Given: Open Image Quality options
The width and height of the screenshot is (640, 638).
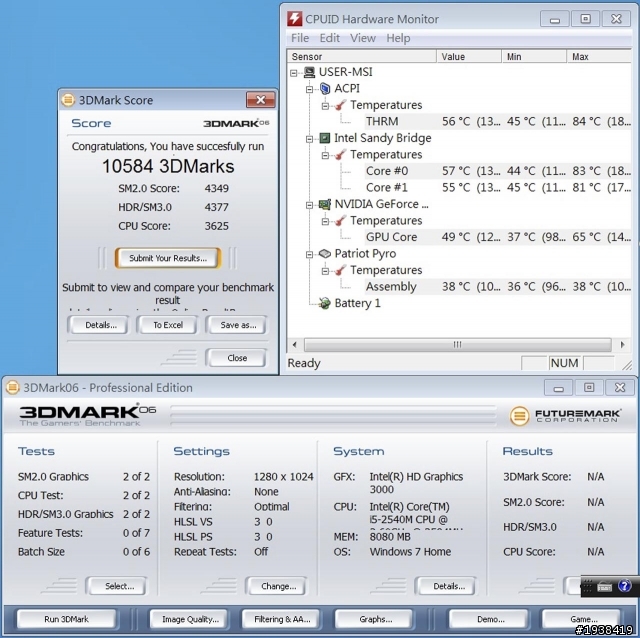Looking at the screenshot, I should [x=190, y=619].
